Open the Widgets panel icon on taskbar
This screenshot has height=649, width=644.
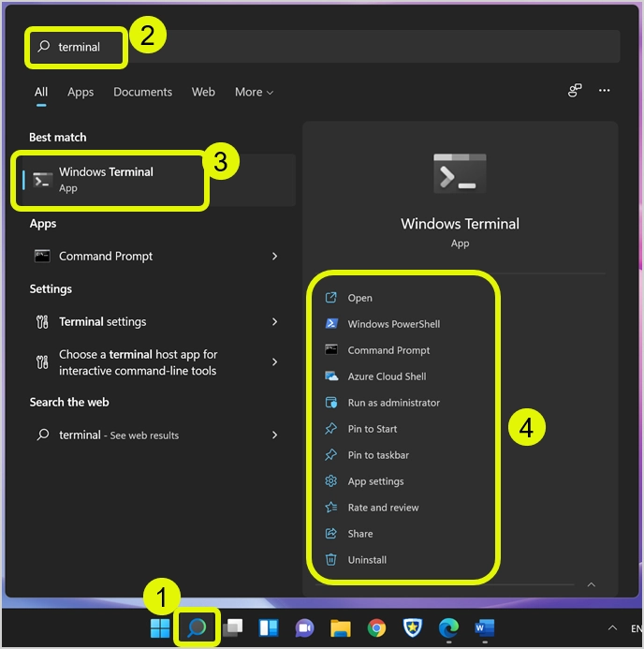(269, 628)
